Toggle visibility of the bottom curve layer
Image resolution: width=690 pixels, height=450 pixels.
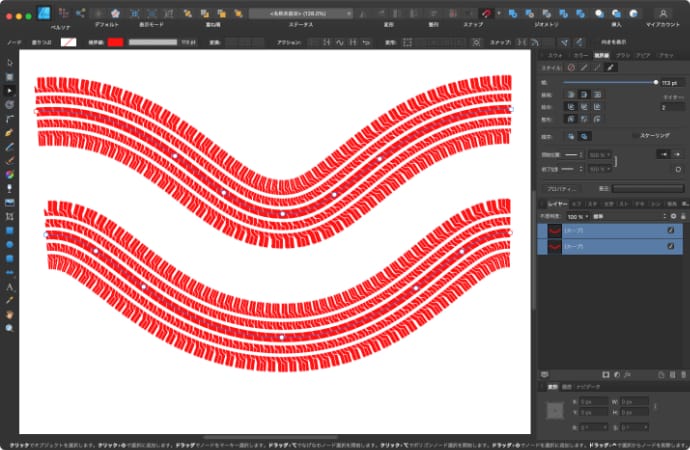[x=671, y=245]
